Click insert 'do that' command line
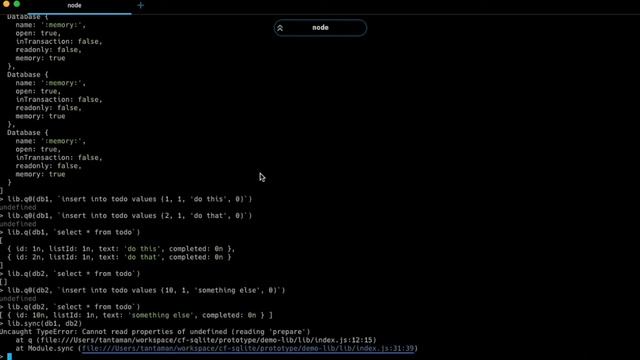This screenshot has height=360, width=640. [130, 216]
